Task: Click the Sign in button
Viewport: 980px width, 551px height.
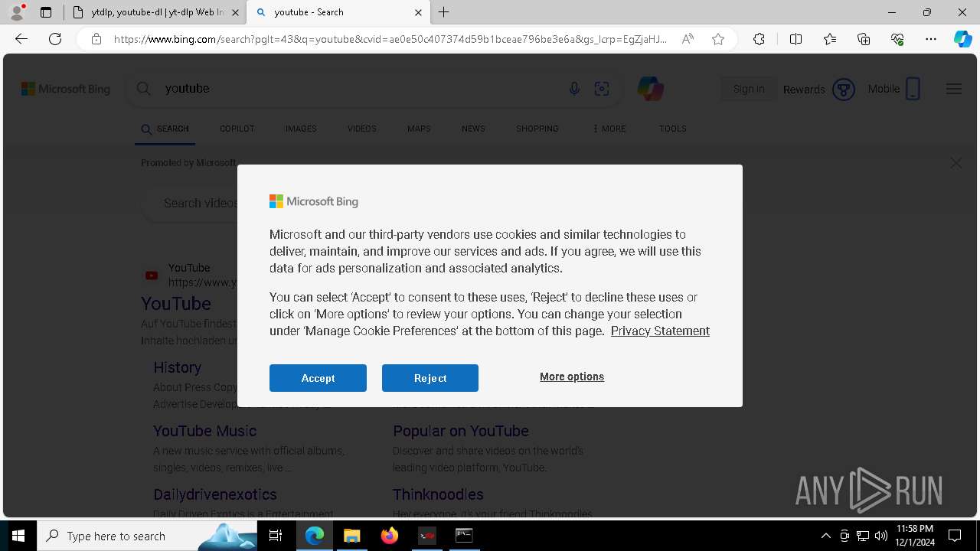Action: pyautogui.click(x=749, y=89)
